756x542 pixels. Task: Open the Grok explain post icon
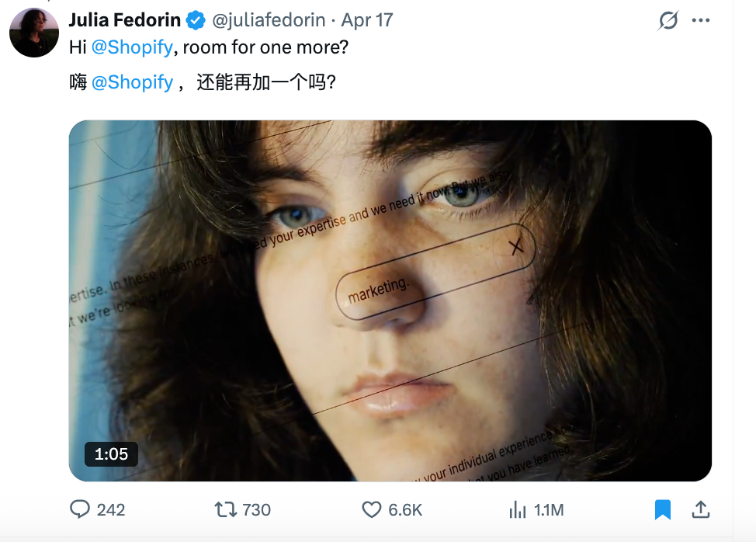[668, 21]
